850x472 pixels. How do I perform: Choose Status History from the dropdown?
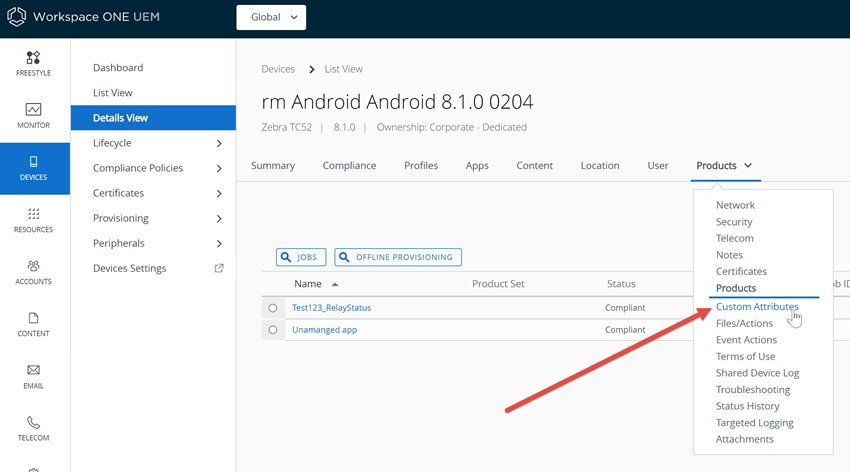pyautogui.click(x=748, y=406)
